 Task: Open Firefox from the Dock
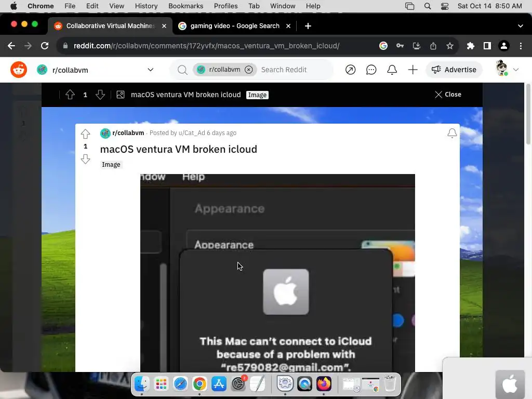click(324, 384)
